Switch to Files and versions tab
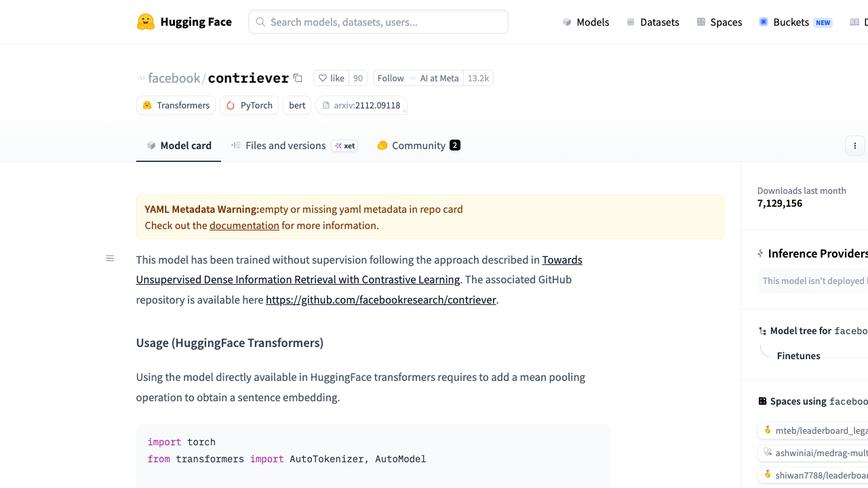The image size is (868, 488). click(x=294, y=145)
